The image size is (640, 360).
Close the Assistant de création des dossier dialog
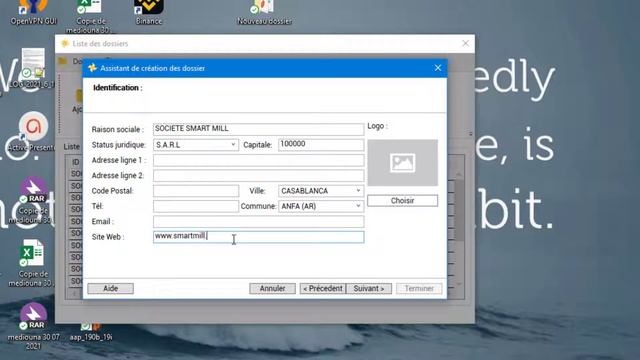[438, 68]
